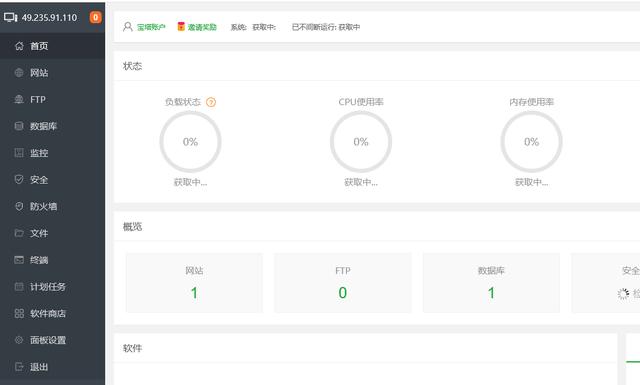Click the 状态 section heading
Image resolution: width=640 pixels, height=385 pixels.
click(x=132, y=66)
